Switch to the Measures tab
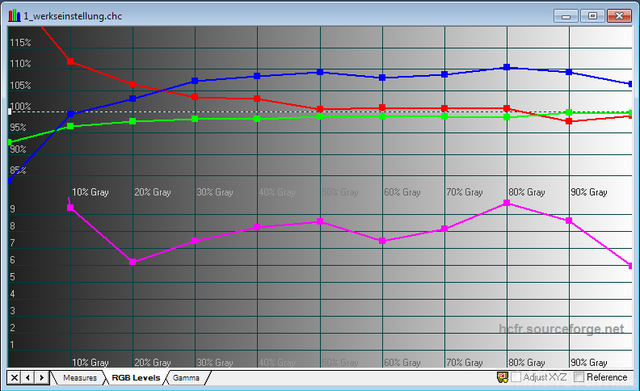640x391 pixels. point(80,378)
